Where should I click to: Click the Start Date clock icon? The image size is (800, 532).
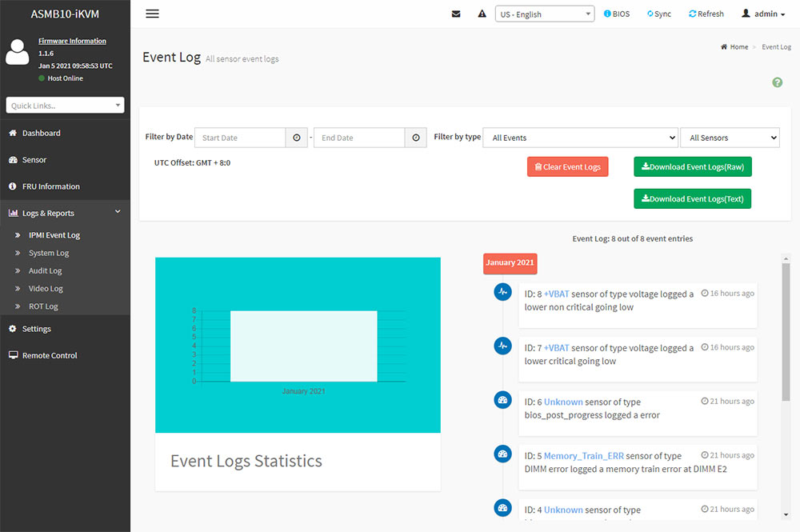tap(297, 138)
